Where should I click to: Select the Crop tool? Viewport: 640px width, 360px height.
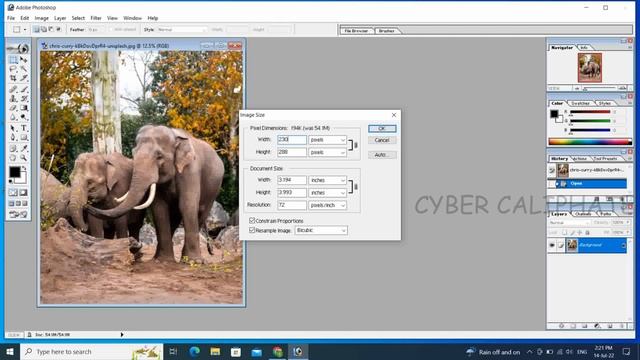[13, 78]
